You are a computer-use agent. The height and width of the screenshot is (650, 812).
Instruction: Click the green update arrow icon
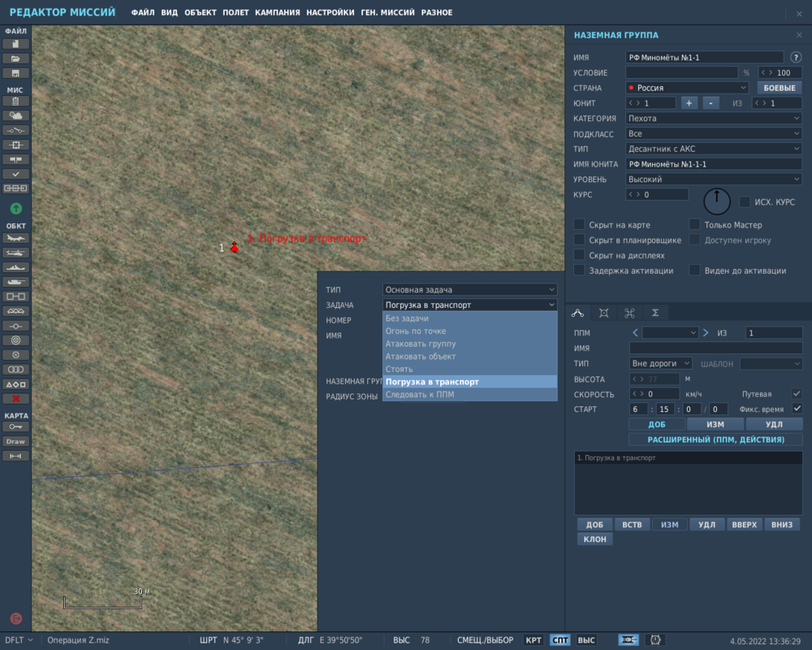pyautogui.click(x=16, y=208)
